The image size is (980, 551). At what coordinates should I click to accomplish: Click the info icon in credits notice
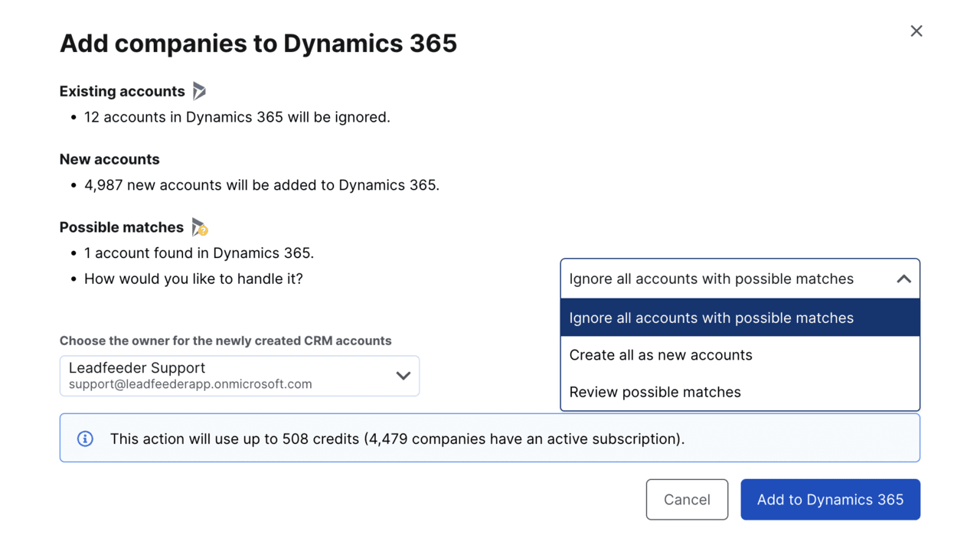tap(85, 439)
